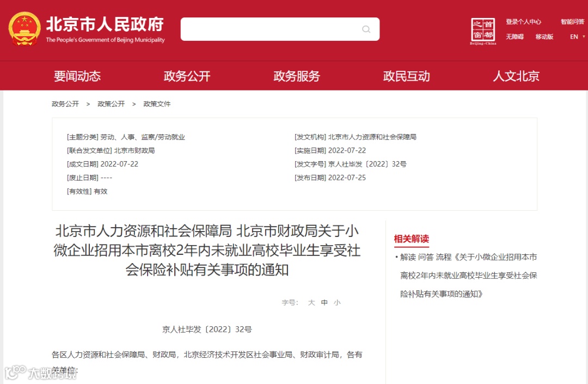588x384 pixels.
Task: Click the centered document number below title
Action: (x=207, y=330)
